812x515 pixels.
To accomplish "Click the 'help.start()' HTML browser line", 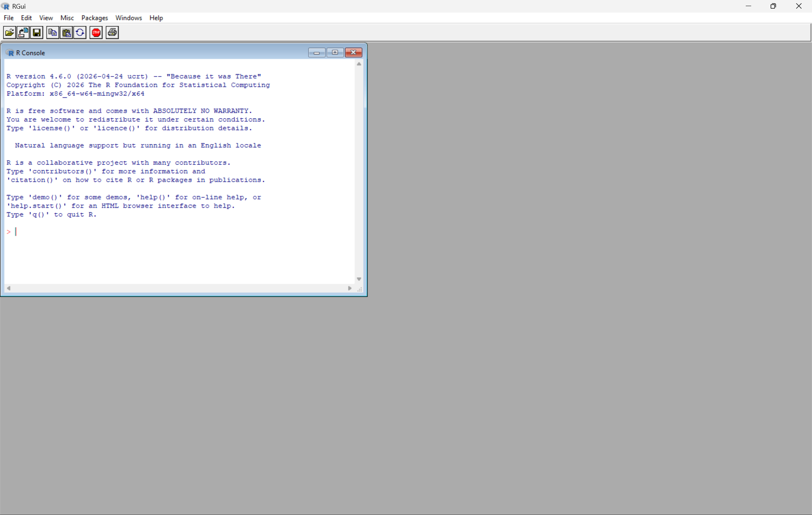I will (121, 206).
